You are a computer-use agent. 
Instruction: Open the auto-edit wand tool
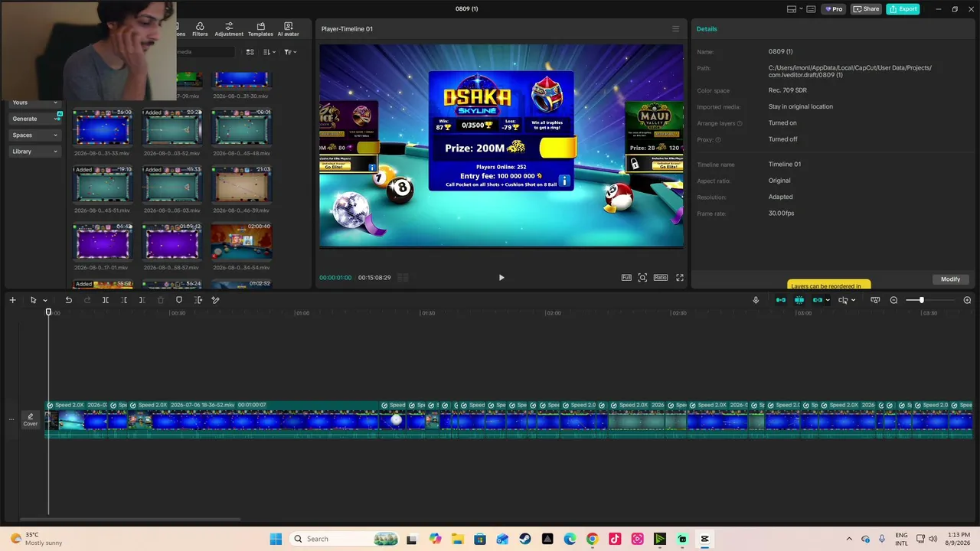215,300
